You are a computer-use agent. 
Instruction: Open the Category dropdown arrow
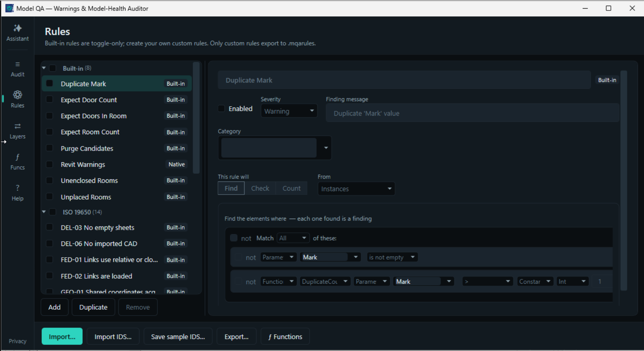[x=326, y=148]
